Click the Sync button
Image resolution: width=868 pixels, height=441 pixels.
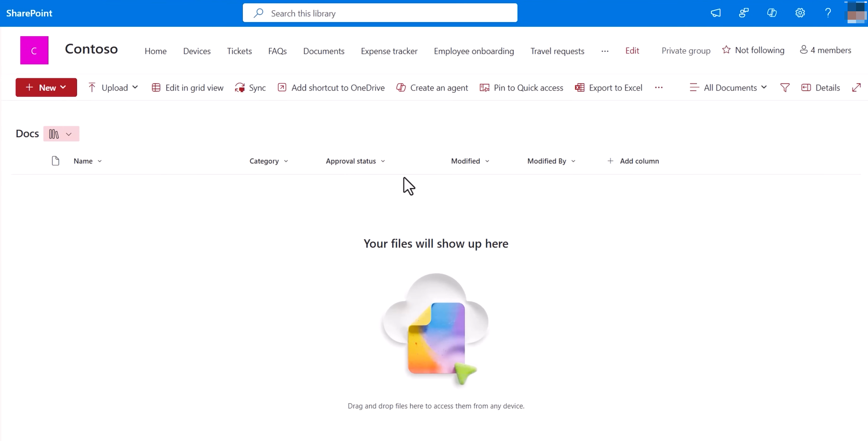[x=250, y=87]
